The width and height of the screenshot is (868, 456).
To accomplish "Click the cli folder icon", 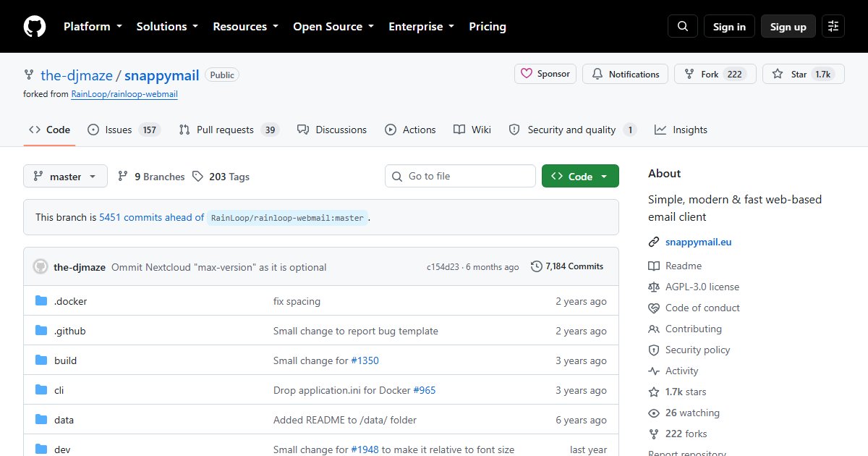I will point(41,390).
